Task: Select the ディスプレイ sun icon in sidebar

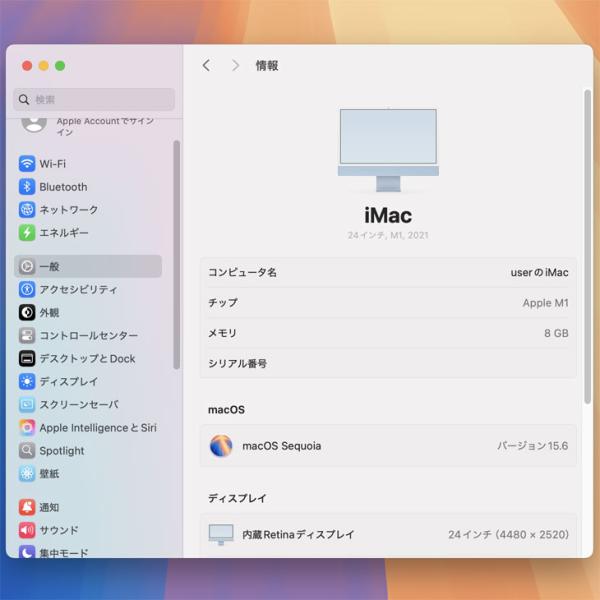Action: [x=27, y=382]
